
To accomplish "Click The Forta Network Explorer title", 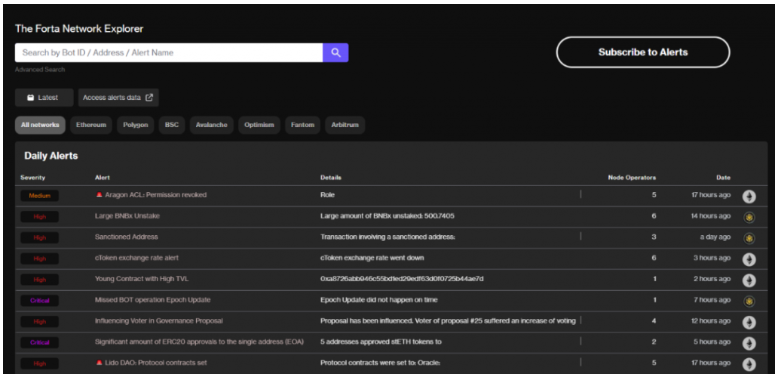I will click(79, 29).
